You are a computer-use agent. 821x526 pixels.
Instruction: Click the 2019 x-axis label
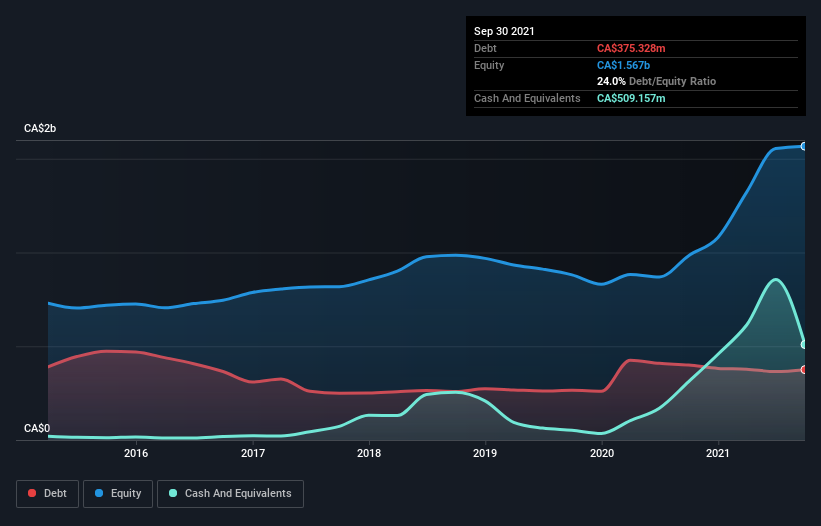tap(485, 453)
